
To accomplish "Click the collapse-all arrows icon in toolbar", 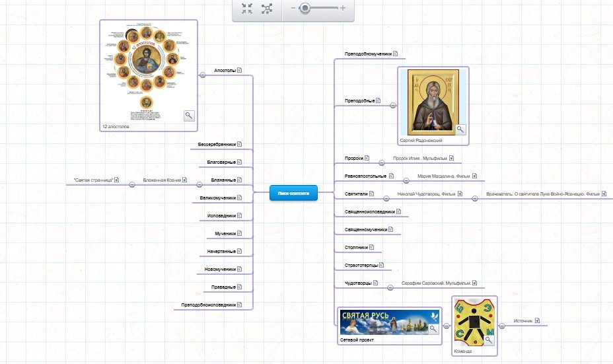I will pos(247,9).
